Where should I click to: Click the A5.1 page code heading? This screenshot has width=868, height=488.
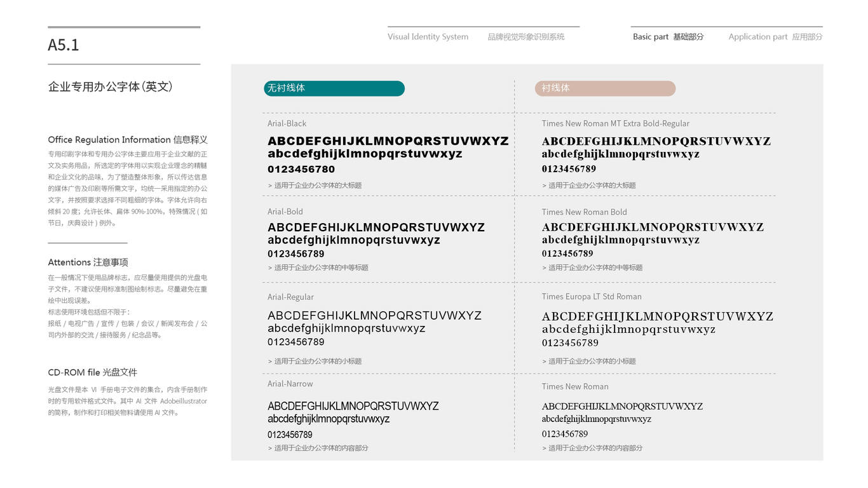64,45
